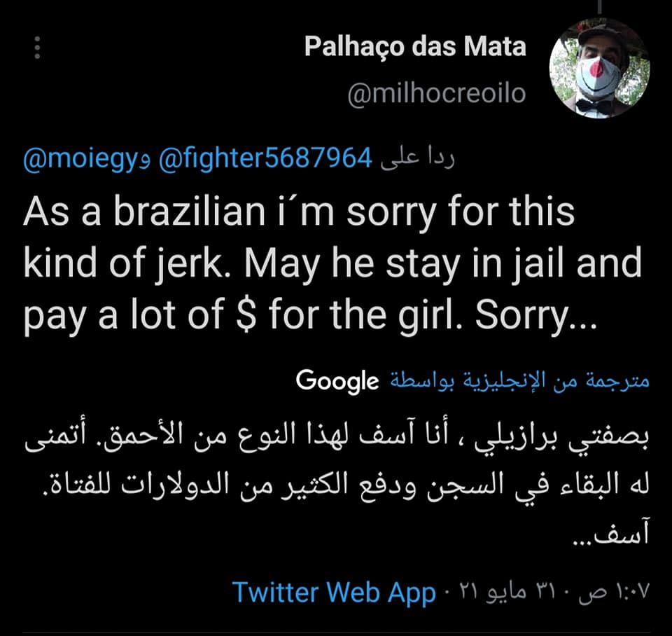Click the clown mask profile avatar
Image resolution: width=672 pixels, height=636 pixels.
tap(599, 69)
